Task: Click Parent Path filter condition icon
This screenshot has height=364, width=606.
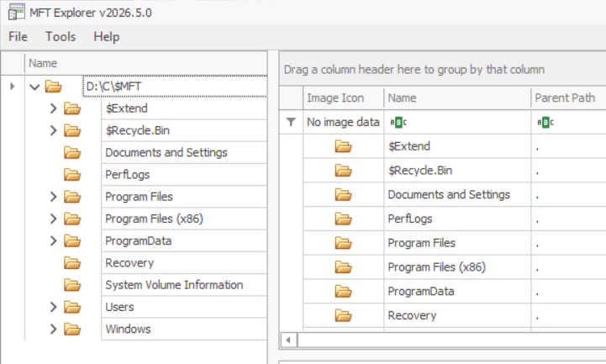Action: [x=545, y=123]
